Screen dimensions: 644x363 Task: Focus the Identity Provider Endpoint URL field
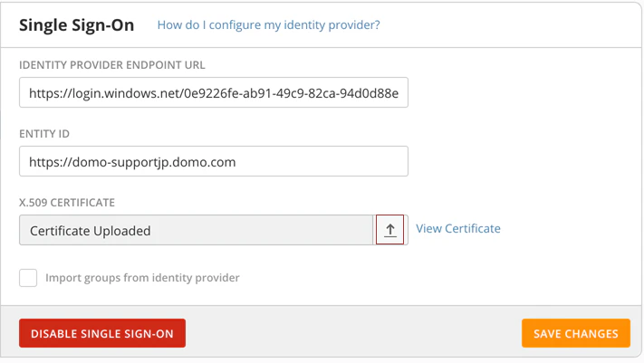214,93
